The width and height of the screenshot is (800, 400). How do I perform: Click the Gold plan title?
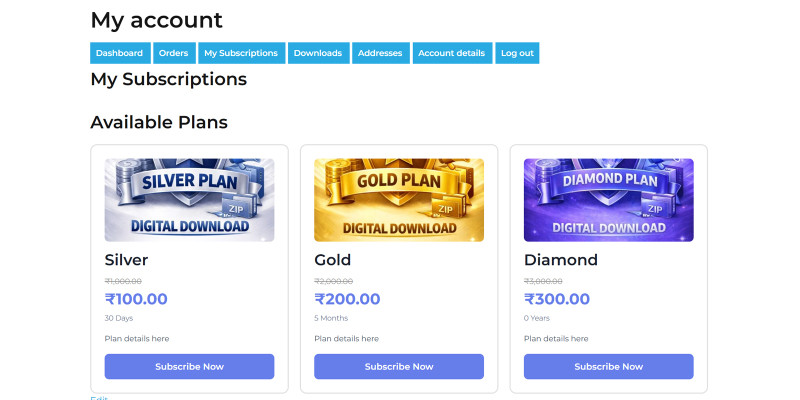[x=333, y=260]
